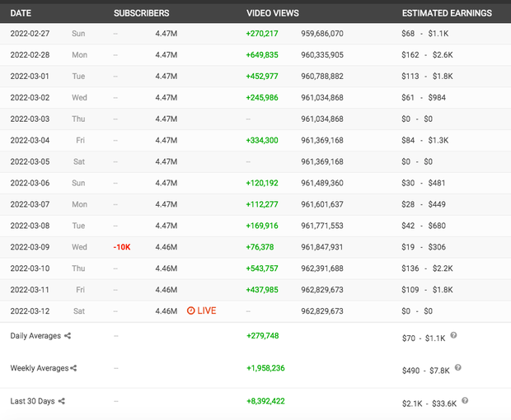This screenshot has height=420, width=511.
Task: Click the daily average +279,748 value
Action: [x=263, y=336]
